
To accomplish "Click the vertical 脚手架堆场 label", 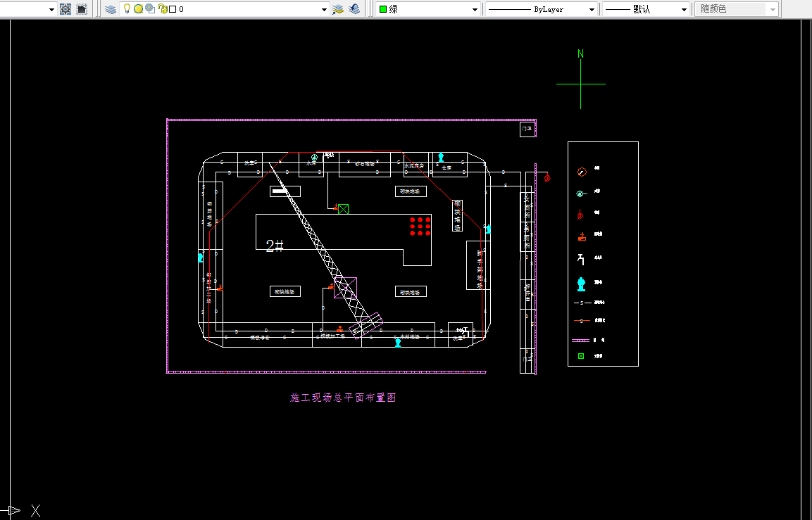I will click(x=480, y=269).
